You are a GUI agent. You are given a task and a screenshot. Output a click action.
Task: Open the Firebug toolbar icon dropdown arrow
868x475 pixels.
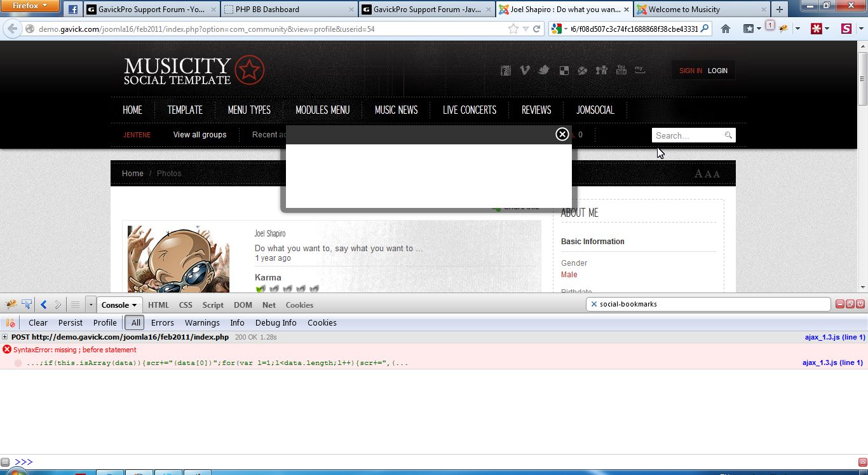coord(798,29)
